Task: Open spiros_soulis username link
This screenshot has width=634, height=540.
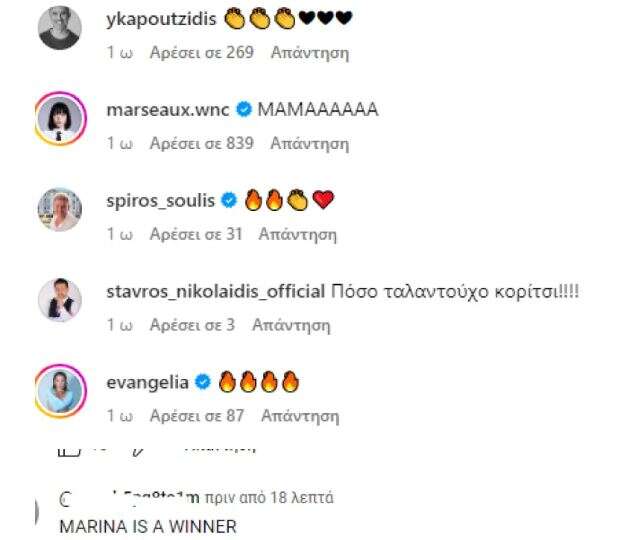Action: click(161, 201)
